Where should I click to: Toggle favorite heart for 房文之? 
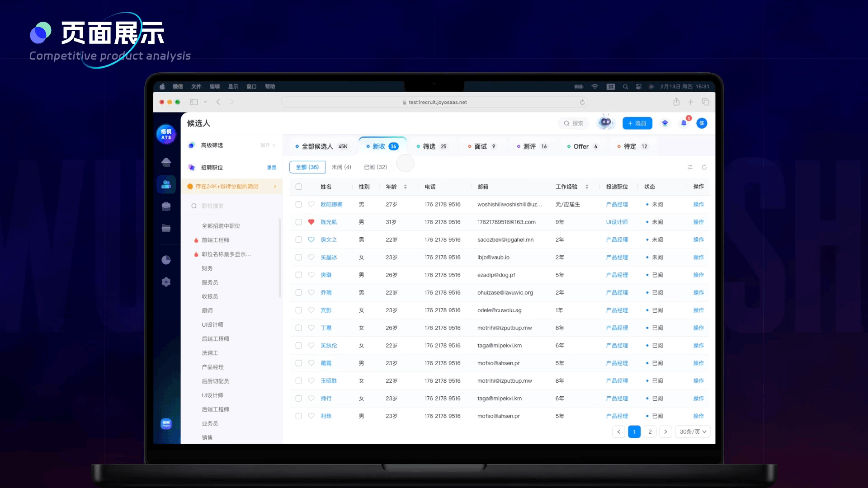click(x=311, y=239)
